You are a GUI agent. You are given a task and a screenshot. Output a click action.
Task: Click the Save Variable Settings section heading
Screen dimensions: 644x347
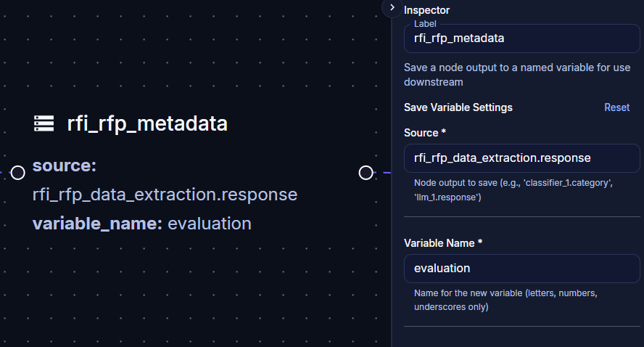[x=458, y=107]
